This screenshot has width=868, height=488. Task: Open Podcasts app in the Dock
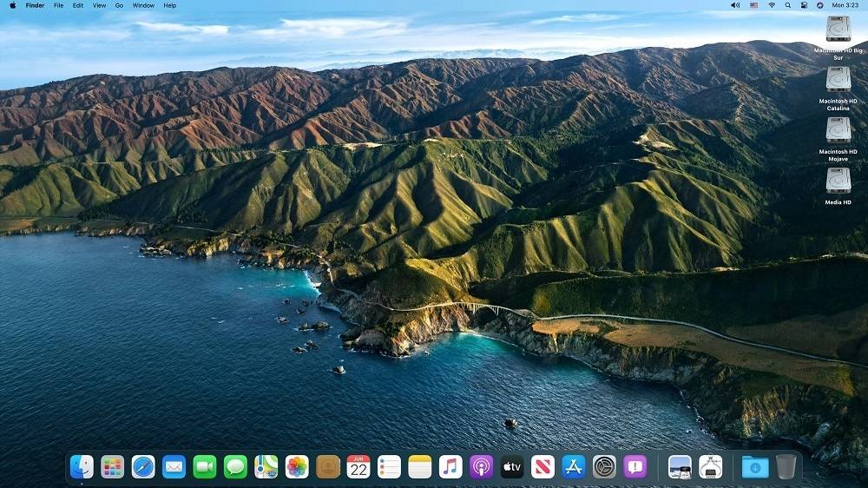tap(482, 466)
